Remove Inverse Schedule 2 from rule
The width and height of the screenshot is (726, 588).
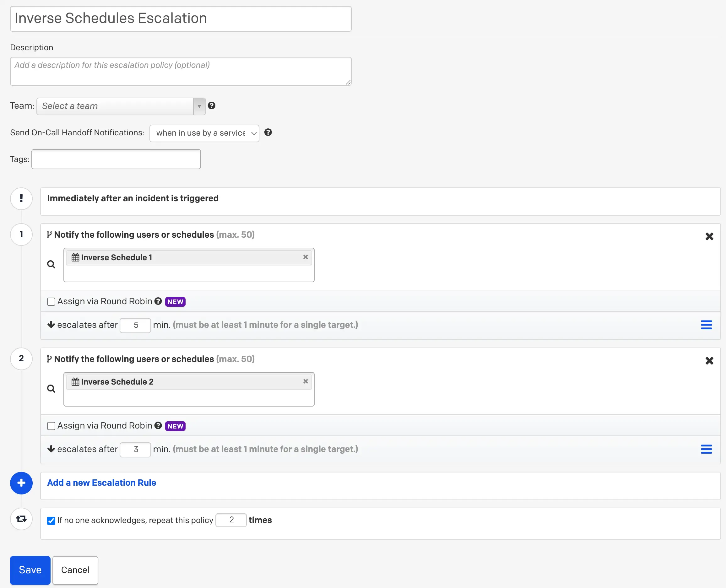tap(305, 381)
